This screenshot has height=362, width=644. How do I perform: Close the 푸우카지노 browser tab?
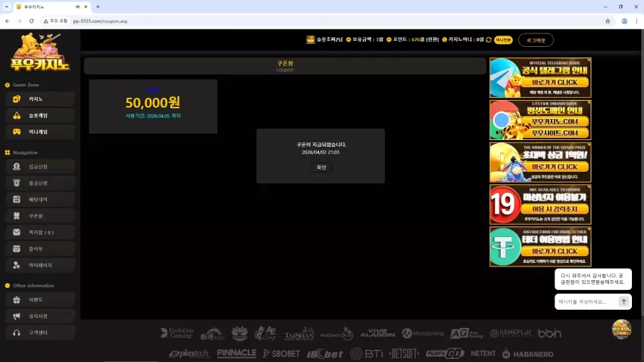86,7
